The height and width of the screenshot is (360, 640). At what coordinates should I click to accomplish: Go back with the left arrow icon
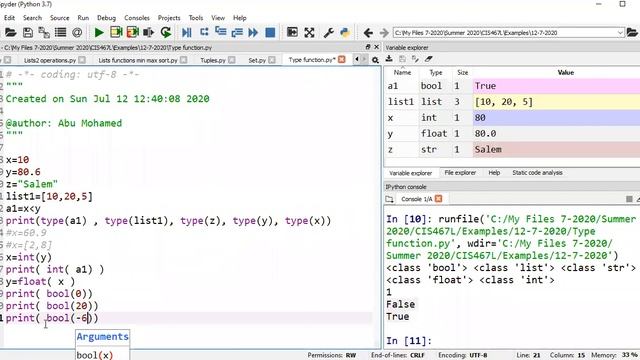[x=368, y=33]
